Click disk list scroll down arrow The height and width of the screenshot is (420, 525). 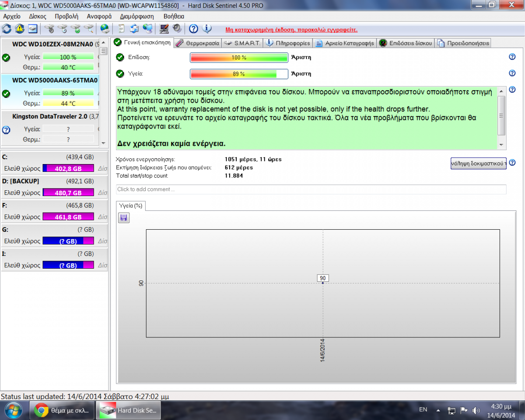pyautogui.click(x=103, y=143)
